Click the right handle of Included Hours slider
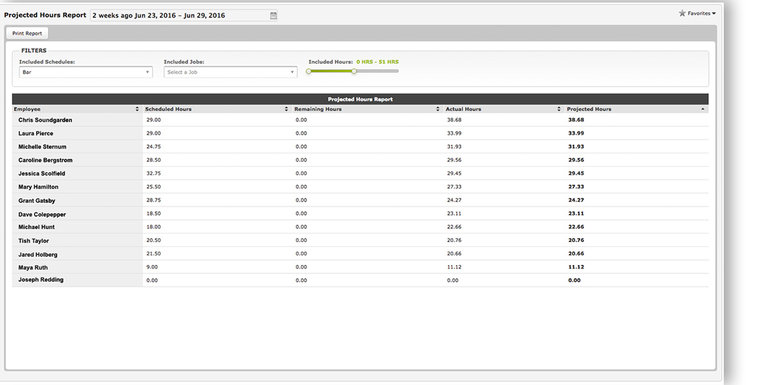This screenshot has height=385, width=770. tap(354, 71)
